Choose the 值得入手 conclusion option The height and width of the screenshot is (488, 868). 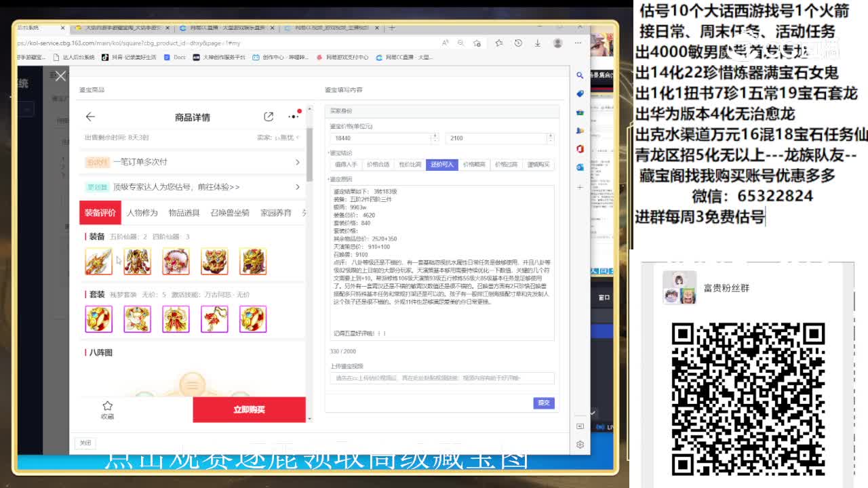click(x=346, y=165)
